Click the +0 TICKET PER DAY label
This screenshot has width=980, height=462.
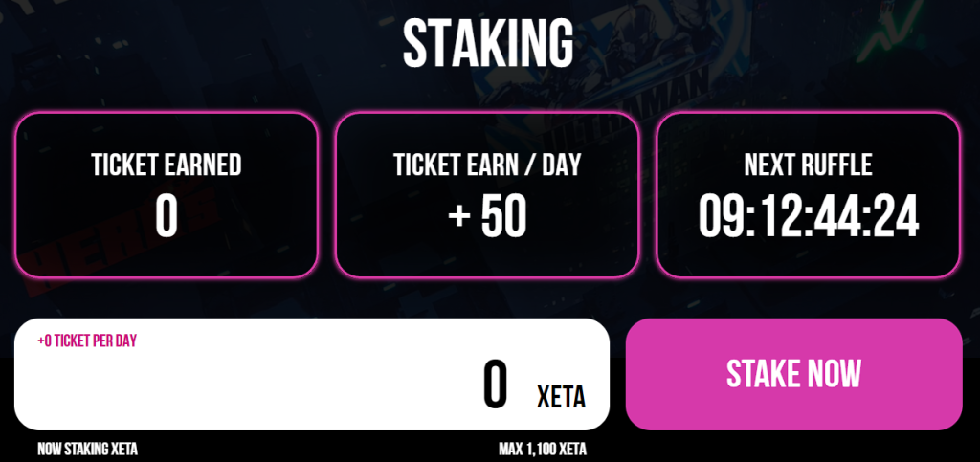(x=87, y=341)
